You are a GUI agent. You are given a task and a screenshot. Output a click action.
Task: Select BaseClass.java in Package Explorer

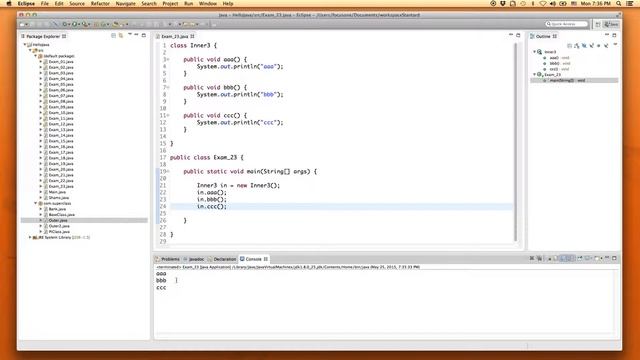pyautogui.click(x=61, y=215)
